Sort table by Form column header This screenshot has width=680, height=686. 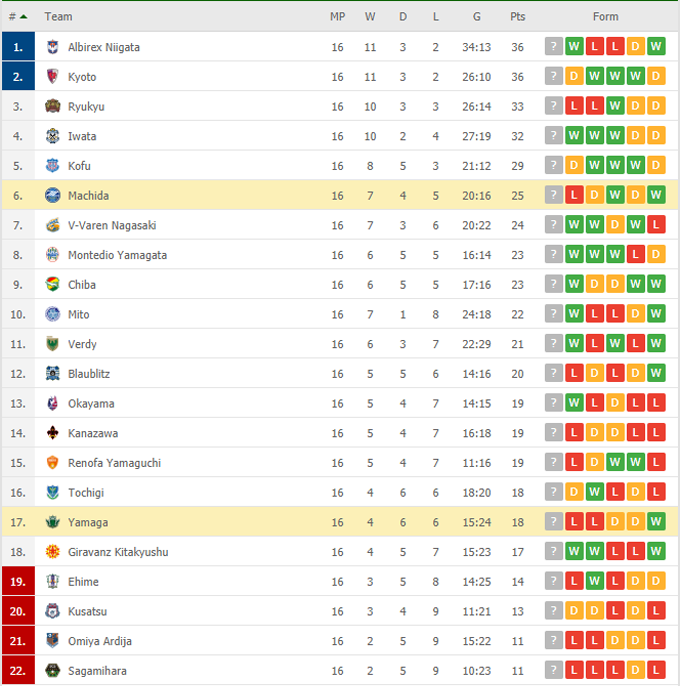point(605,17)
